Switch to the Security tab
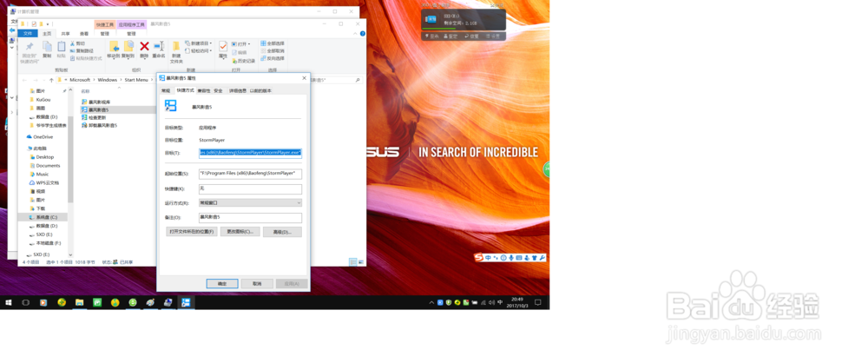This screenshot has height=363, width=868. point(218,90)
